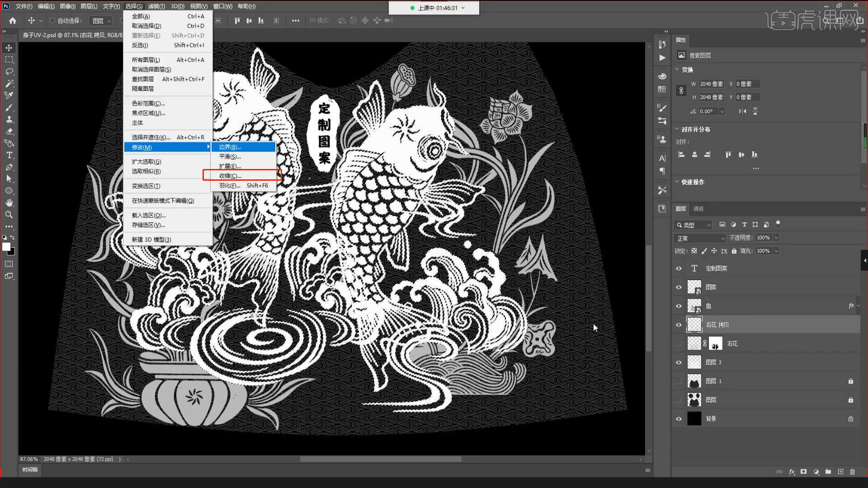The width and height of the screenshot is (868, 488).
Task: Switch to the 通道 tab
Action: [698, 209]
